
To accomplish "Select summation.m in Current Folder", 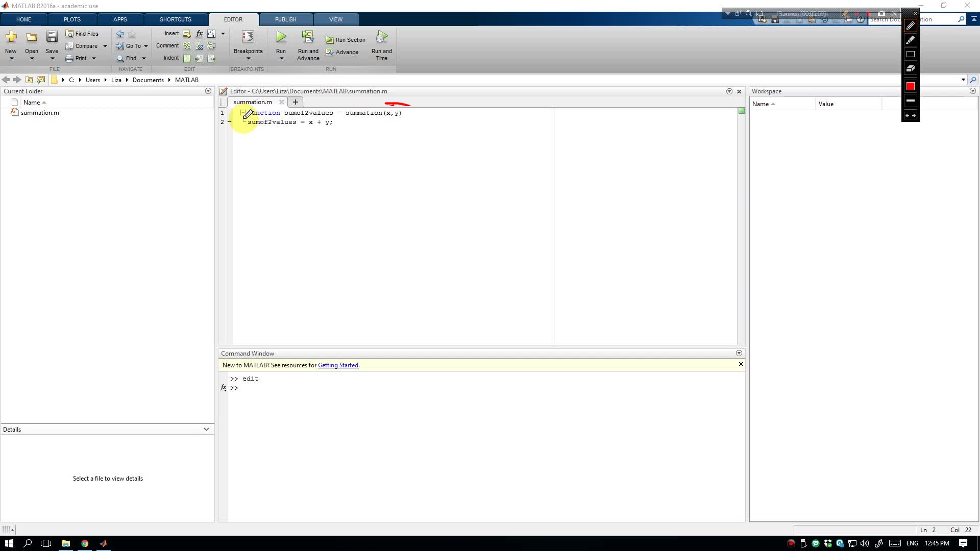I will (x=40, y=113).
